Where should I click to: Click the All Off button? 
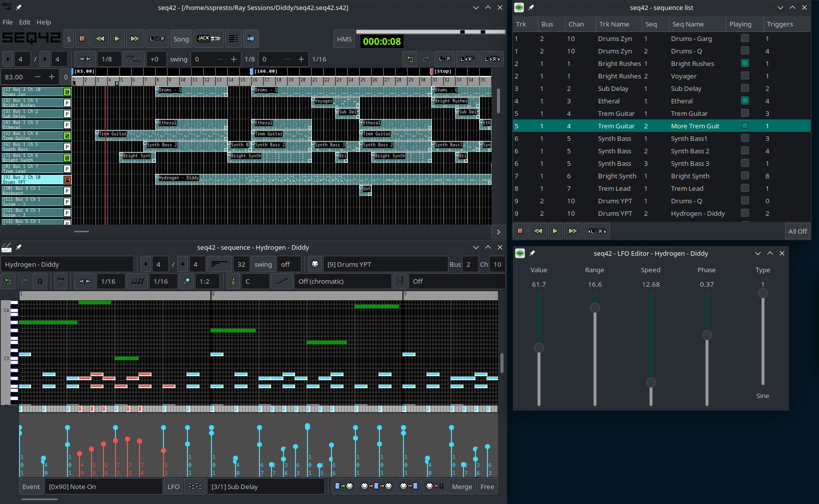click(797, 231)
